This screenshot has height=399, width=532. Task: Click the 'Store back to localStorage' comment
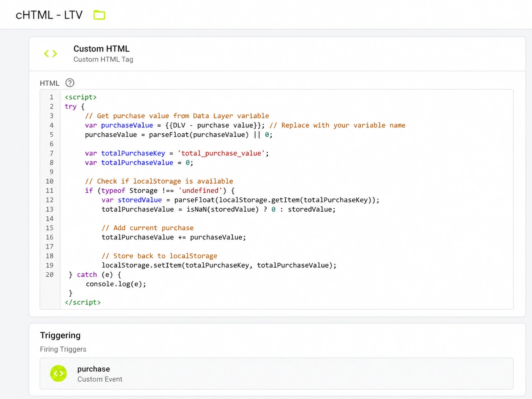(159, 256)
